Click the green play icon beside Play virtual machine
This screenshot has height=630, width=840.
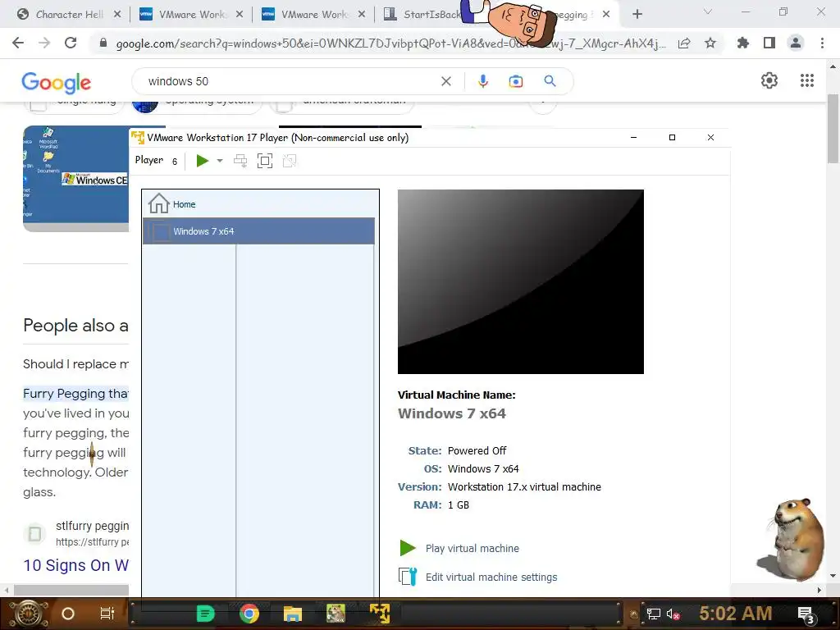tap(408, 548)
